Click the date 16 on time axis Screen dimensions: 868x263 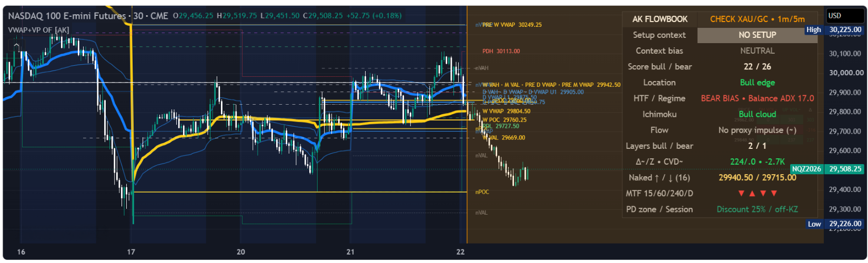pos(21,252)
